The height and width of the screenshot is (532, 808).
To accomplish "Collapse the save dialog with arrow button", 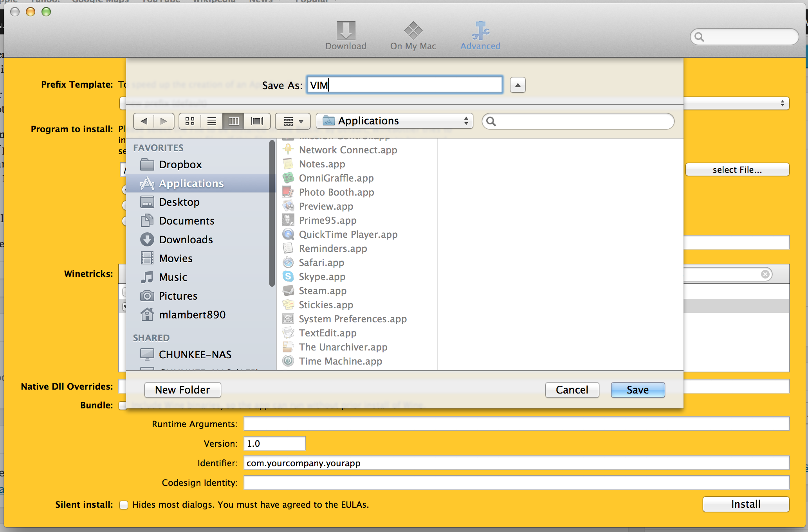I will (518, 85).
